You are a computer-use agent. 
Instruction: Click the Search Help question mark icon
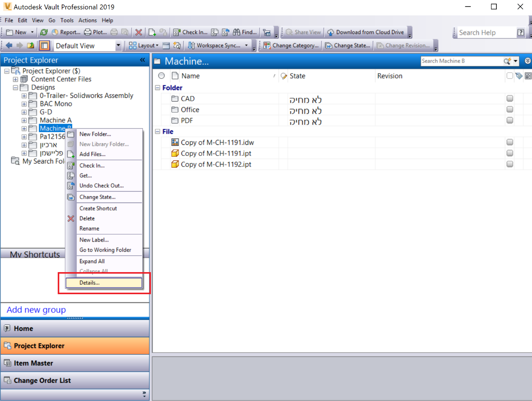click(x=521, y=32)
